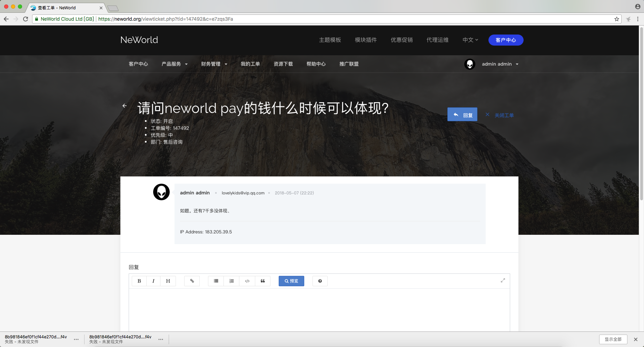Click the 优先级: 中 line
The height and width of the screenshot is (347, 644).
pos(162,135)
